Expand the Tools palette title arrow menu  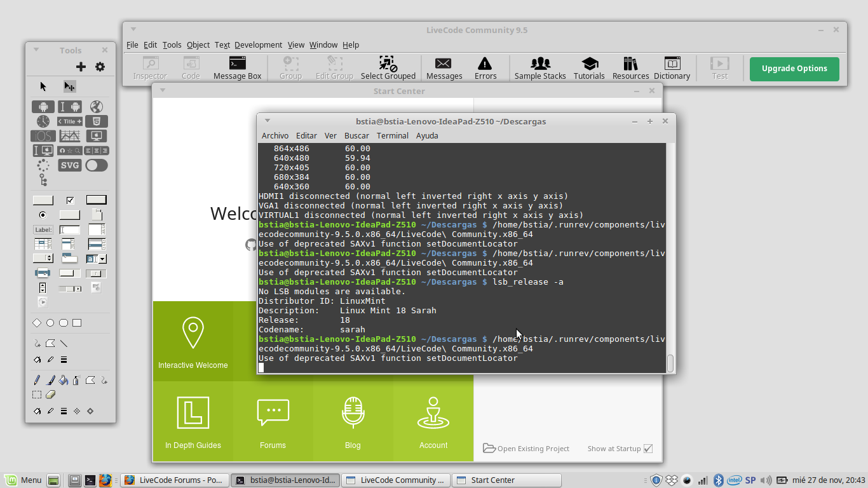click(36, 50)
